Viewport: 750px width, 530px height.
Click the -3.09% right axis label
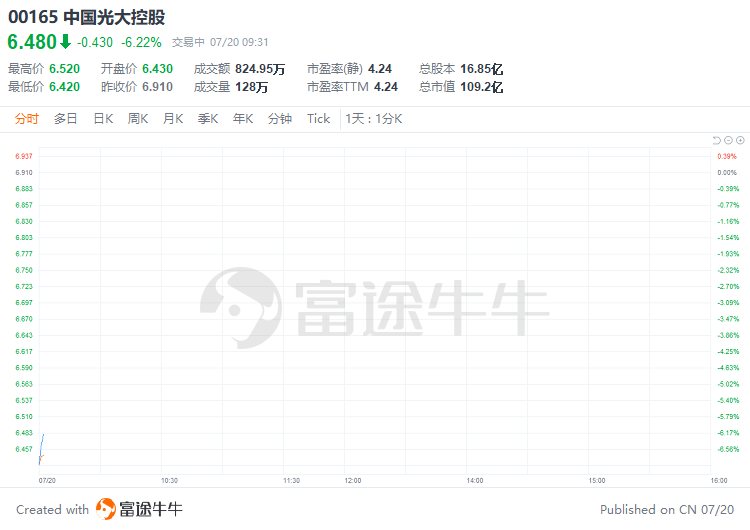pyautogui.click(x=728, y=303)
